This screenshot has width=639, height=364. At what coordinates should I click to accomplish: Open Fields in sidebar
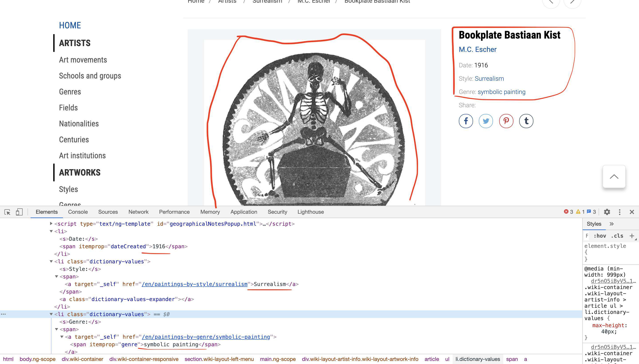[68, 108]
